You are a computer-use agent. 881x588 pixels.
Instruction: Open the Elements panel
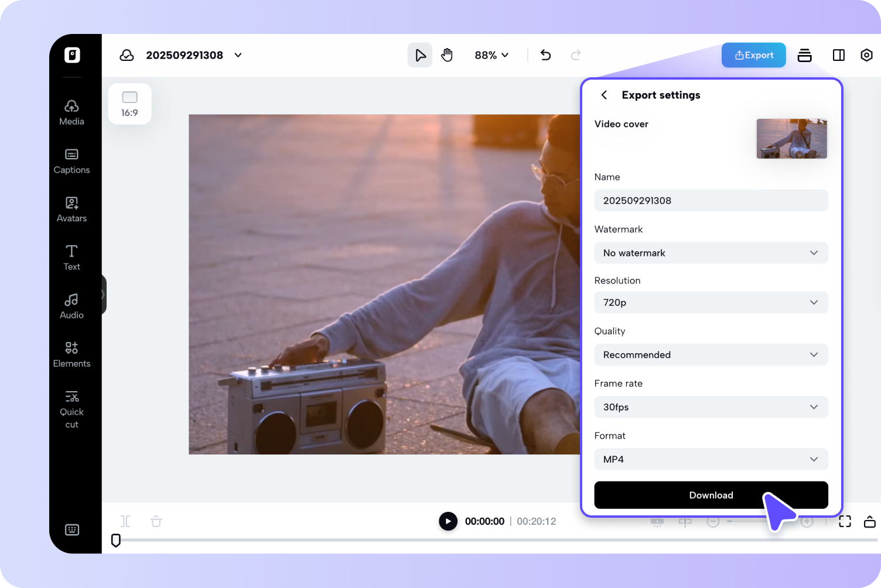pos(71,355)
